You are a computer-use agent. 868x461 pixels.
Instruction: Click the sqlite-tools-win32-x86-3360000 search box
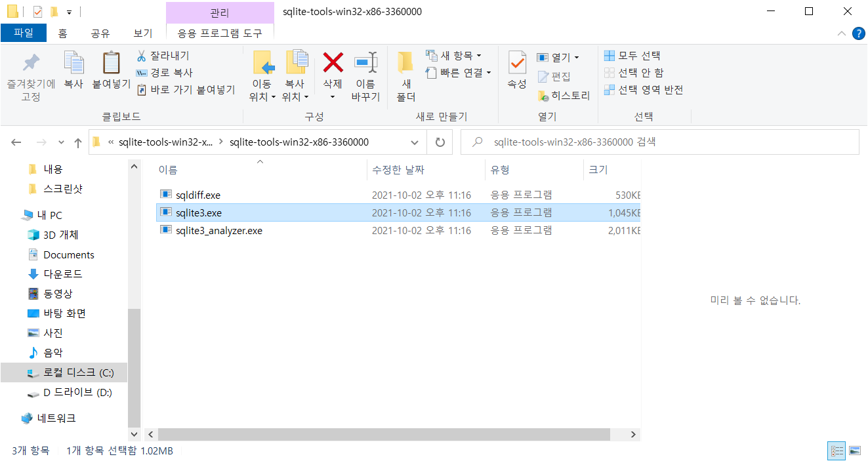pos(660,142)
